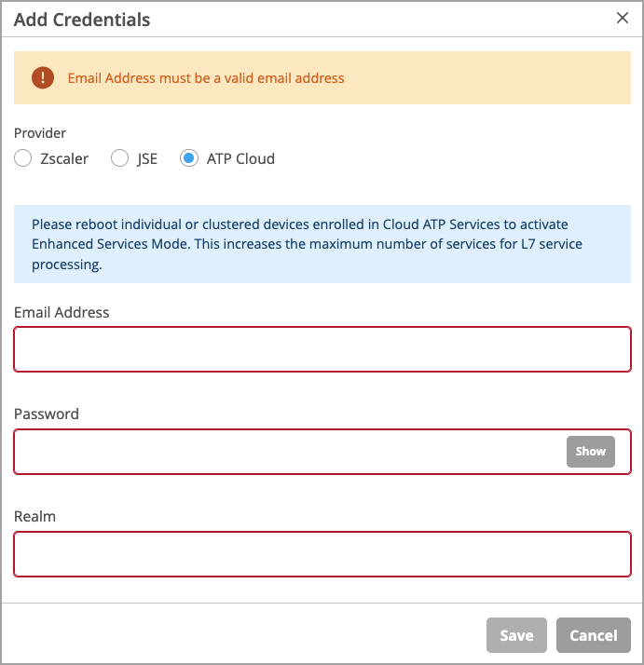Click the invalid email error message text

pos(206,78)
